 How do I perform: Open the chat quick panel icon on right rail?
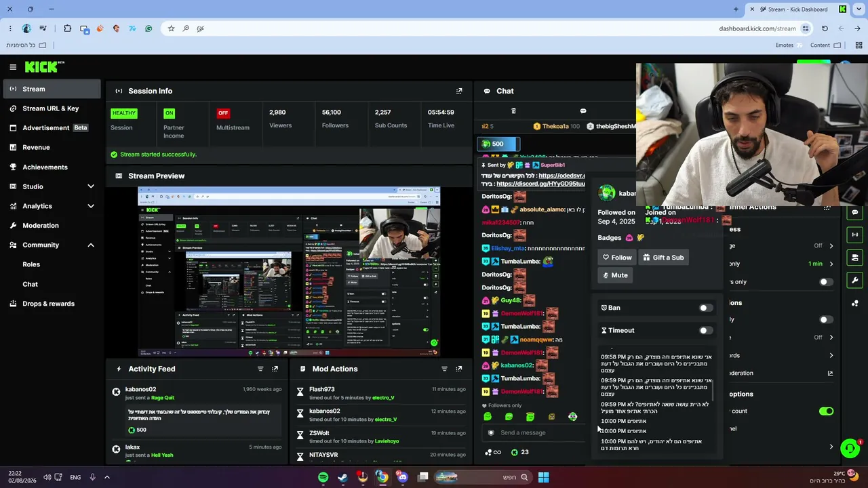(x=855, y=212)
